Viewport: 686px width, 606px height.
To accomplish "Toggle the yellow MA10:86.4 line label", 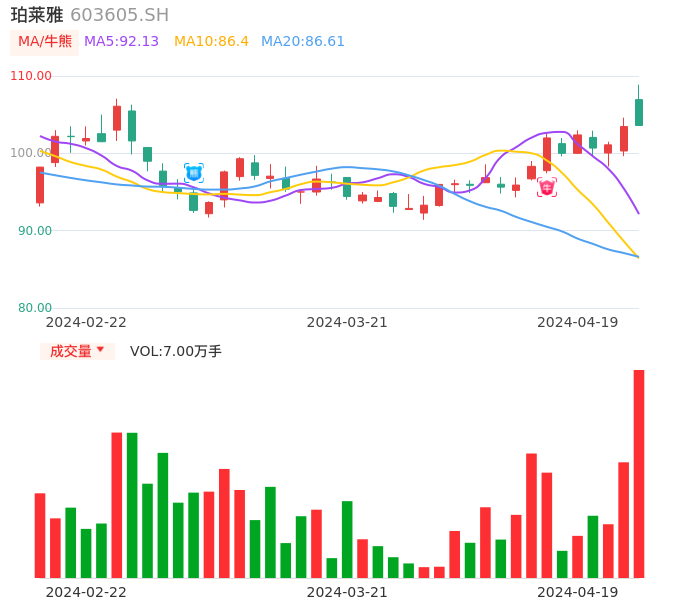I will pyautogui.click(x=211, y=42).
